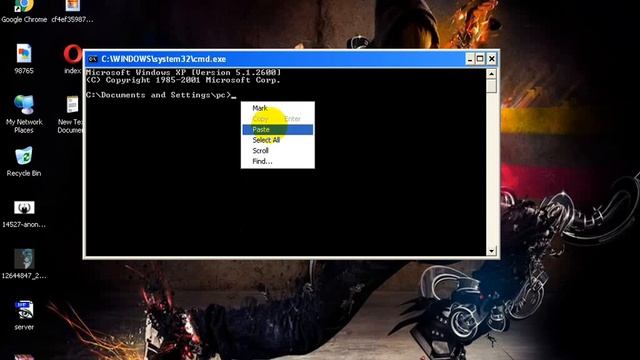Click cmd scrollbar down arrow

(x=491, y=251)
